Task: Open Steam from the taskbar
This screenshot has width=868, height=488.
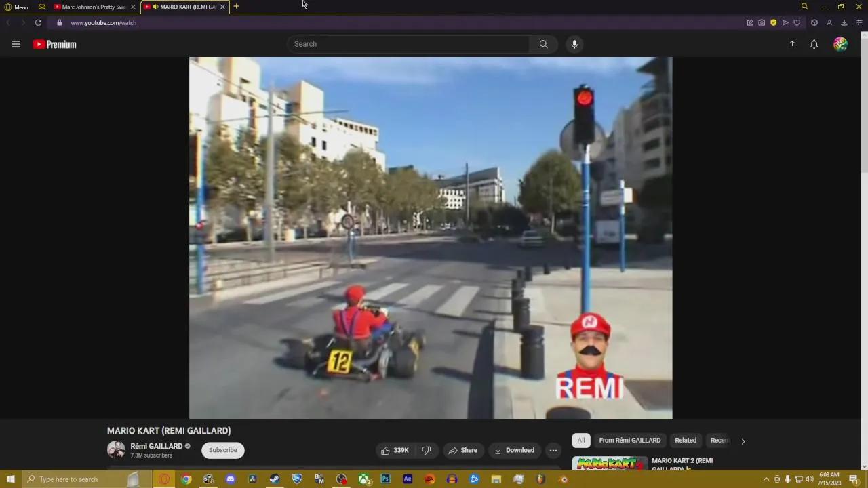Action: [x=275, y=479]
